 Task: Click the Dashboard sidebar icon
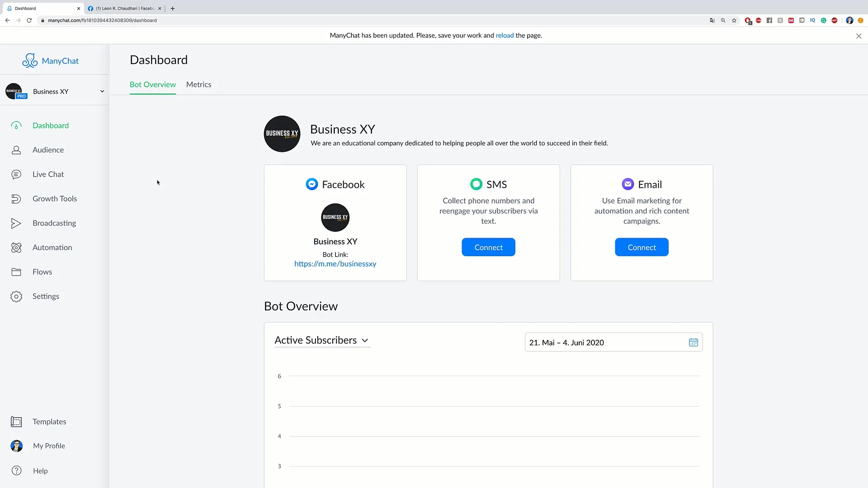tap(16, 125)
